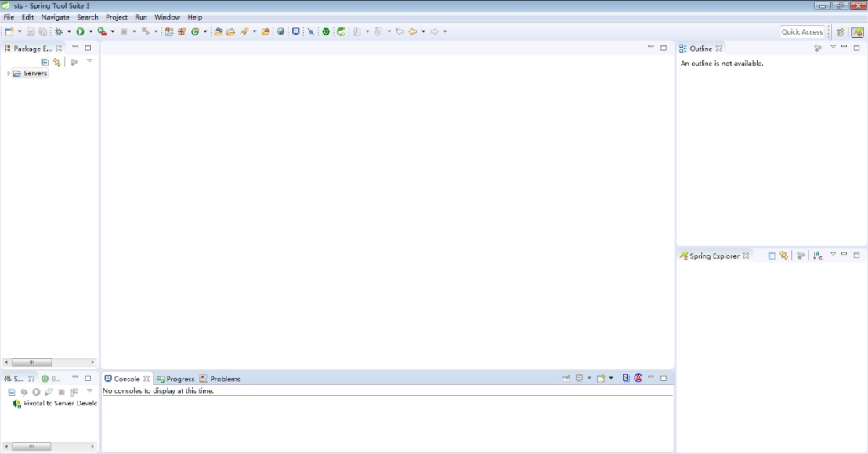The image size is (868, 454).
Task: Open the Edit menu
Action: click(27, 17)
